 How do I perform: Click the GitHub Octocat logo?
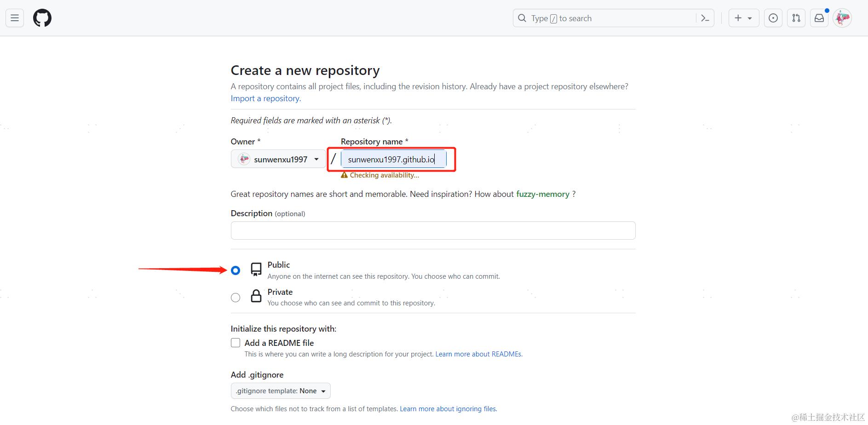pos(42,18)
